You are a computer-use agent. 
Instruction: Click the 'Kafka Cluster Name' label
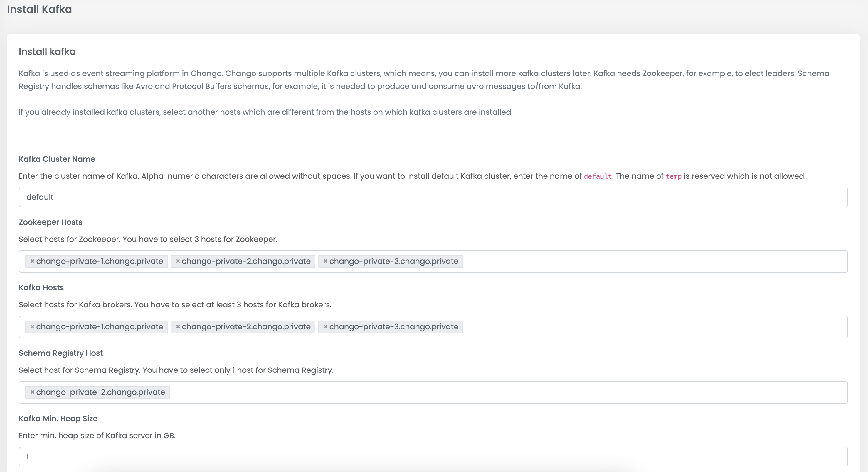pyautogui.click(x=57, y=159)
